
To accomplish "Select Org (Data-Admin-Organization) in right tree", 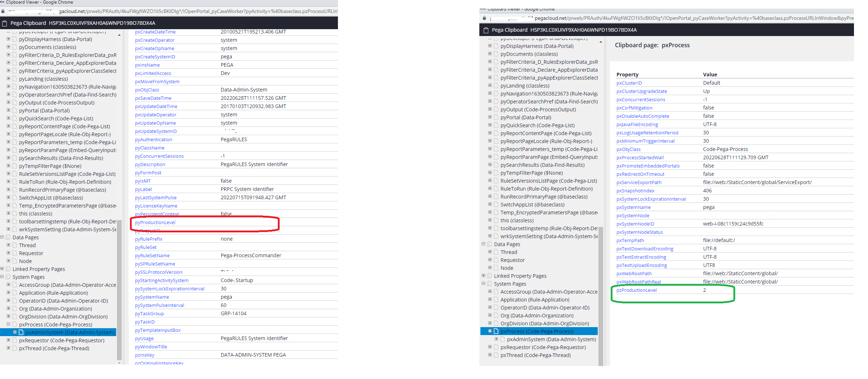I will [537, 316].
